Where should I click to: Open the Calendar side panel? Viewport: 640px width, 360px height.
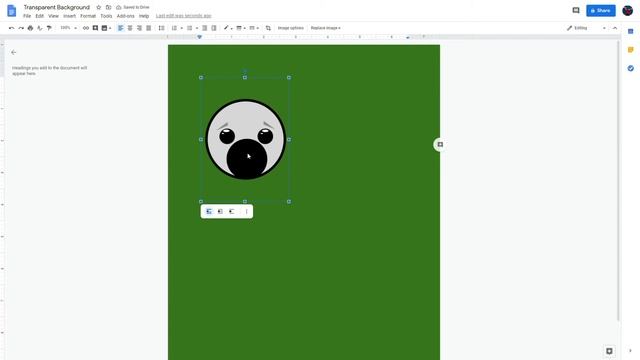point(631,31)
